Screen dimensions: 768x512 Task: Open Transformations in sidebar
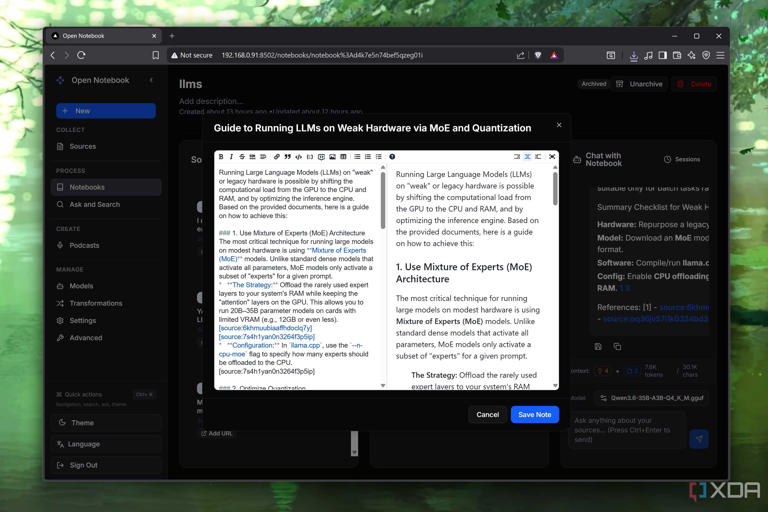[106, 303]
